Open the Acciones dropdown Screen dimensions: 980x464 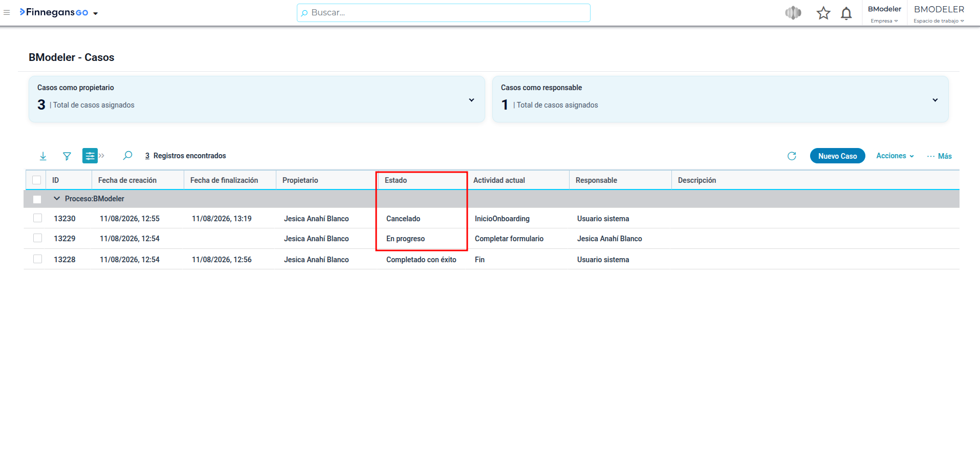point(895,156)
